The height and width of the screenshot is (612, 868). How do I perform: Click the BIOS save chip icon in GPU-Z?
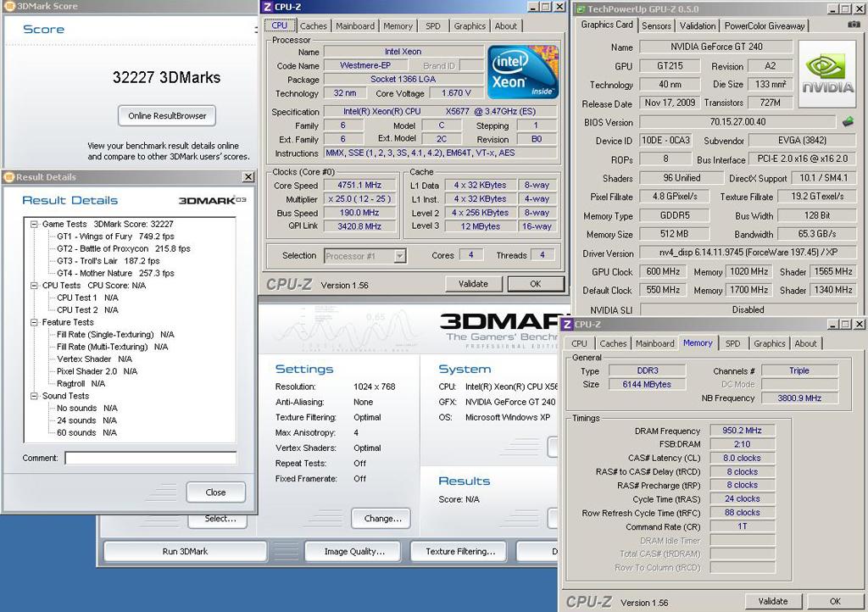848,122
